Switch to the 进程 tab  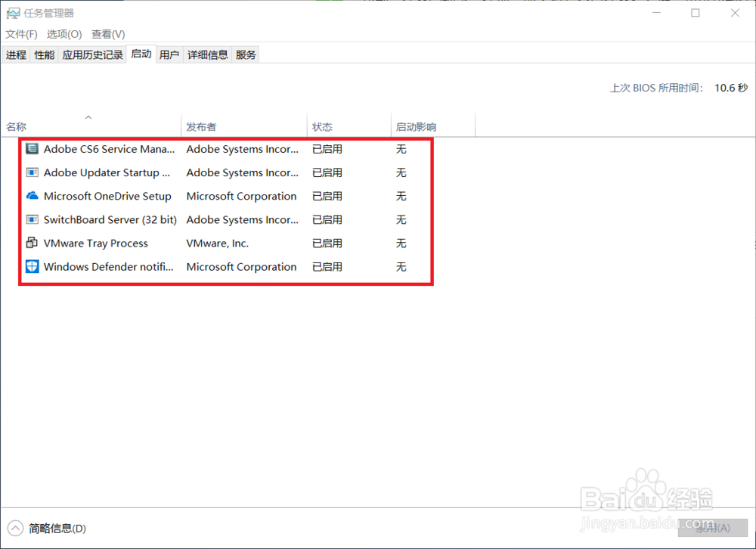(x=16, y=54)
